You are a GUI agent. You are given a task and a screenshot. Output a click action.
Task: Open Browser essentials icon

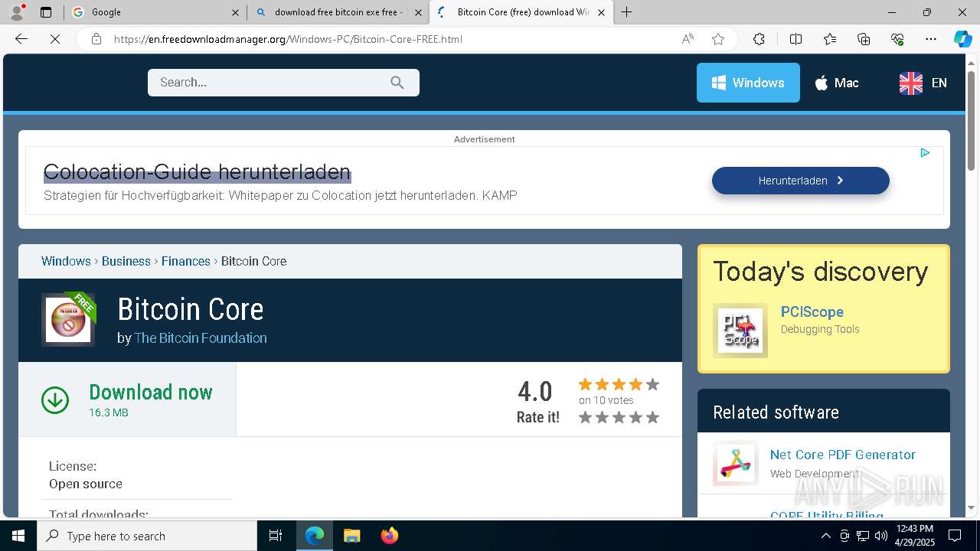897,39
